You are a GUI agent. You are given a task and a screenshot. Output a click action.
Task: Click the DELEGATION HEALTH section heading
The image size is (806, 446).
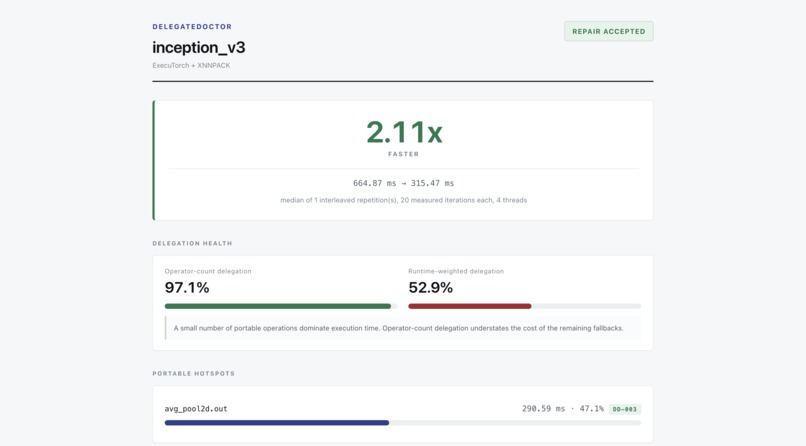click(x=192, y=243)
